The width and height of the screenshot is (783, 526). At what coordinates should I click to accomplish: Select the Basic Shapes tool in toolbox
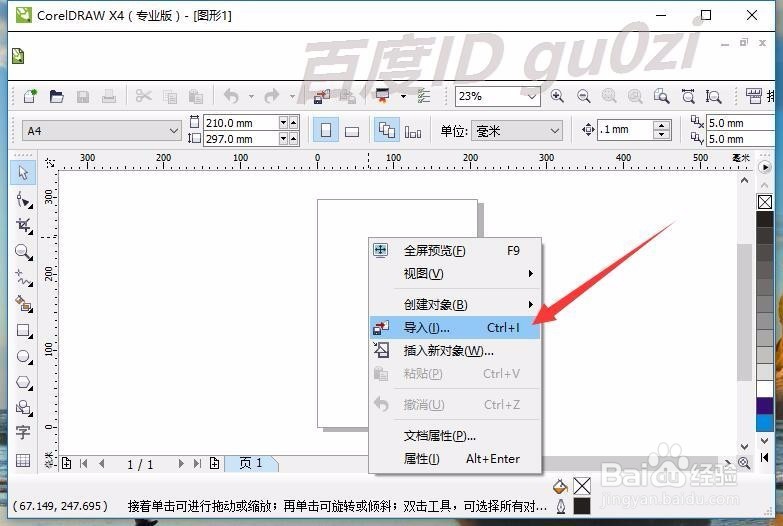coord(23,408)
